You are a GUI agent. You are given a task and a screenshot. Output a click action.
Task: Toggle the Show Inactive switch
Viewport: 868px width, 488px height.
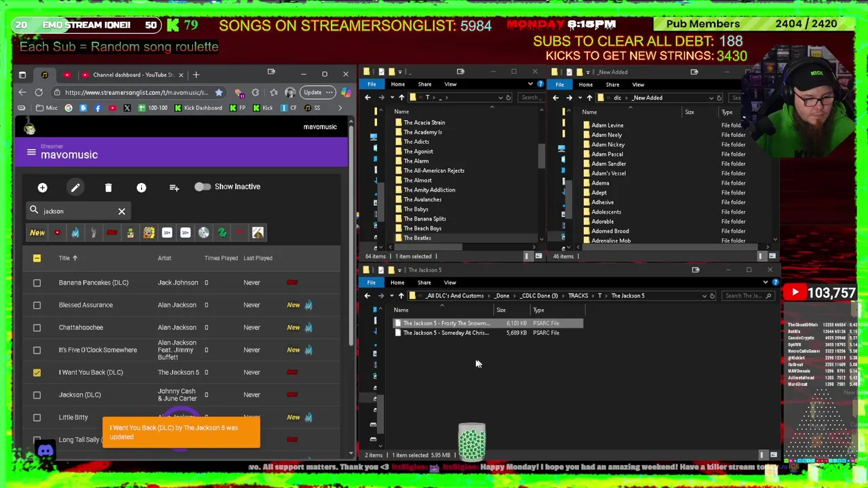click(x=202, y=186)
